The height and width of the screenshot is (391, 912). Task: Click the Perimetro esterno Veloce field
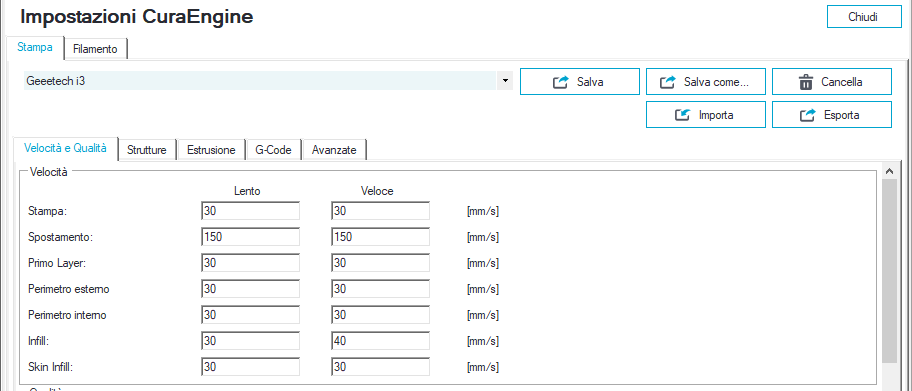[x=380, y=289]
